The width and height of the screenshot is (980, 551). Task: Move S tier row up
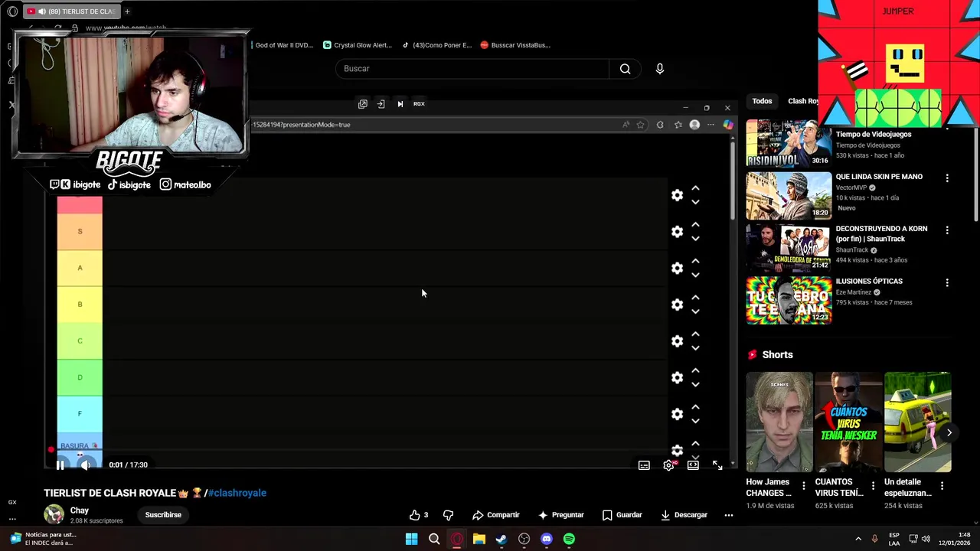click(x=695, y=224)
